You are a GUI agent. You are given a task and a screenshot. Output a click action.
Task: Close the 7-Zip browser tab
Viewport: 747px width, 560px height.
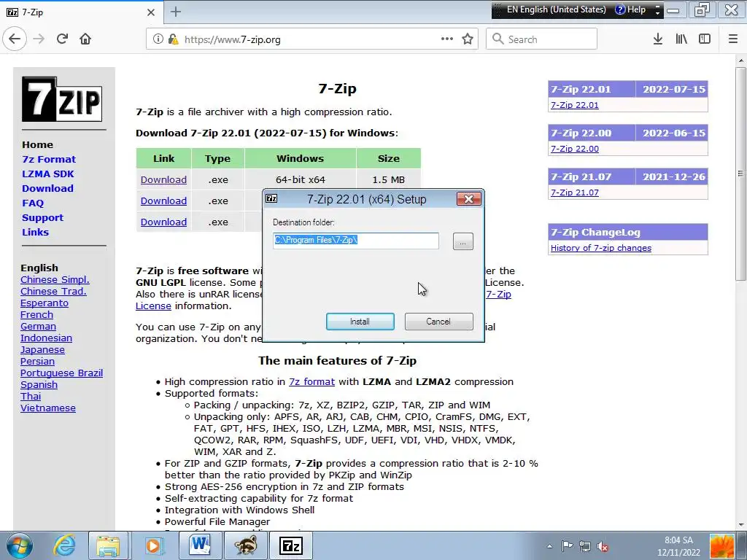click(x=151, y=12)
